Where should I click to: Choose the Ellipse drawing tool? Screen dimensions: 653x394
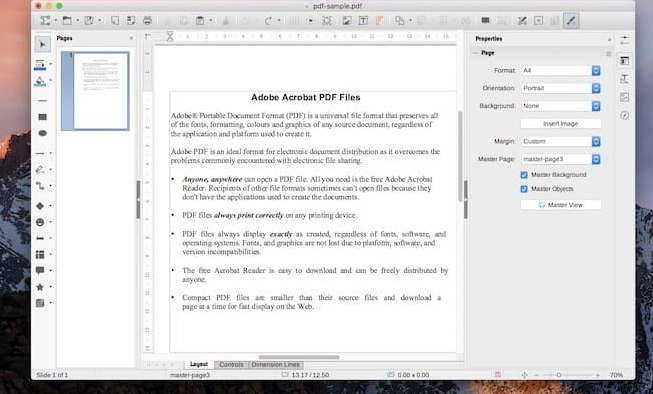coord(42,133)
